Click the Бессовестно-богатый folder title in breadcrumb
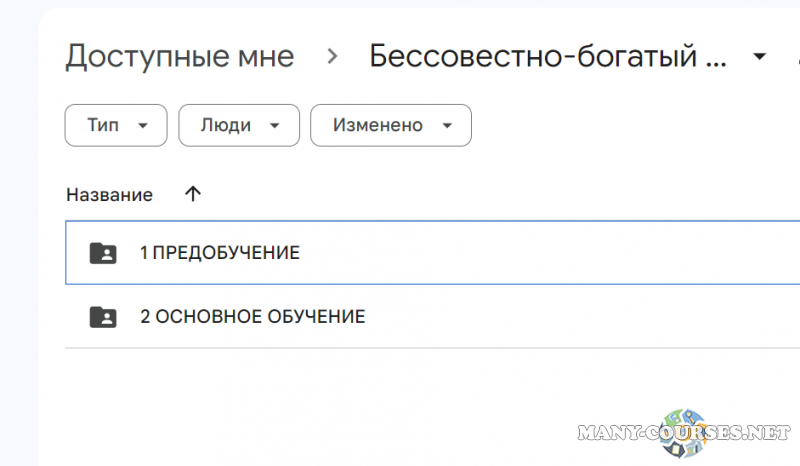 tap(548, 57)
